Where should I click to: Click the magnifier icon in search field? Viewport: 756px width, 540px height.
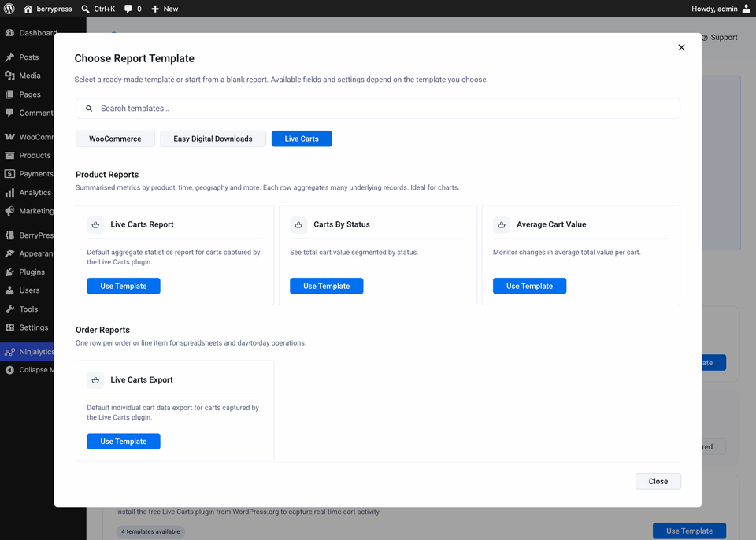click(89, 109)
